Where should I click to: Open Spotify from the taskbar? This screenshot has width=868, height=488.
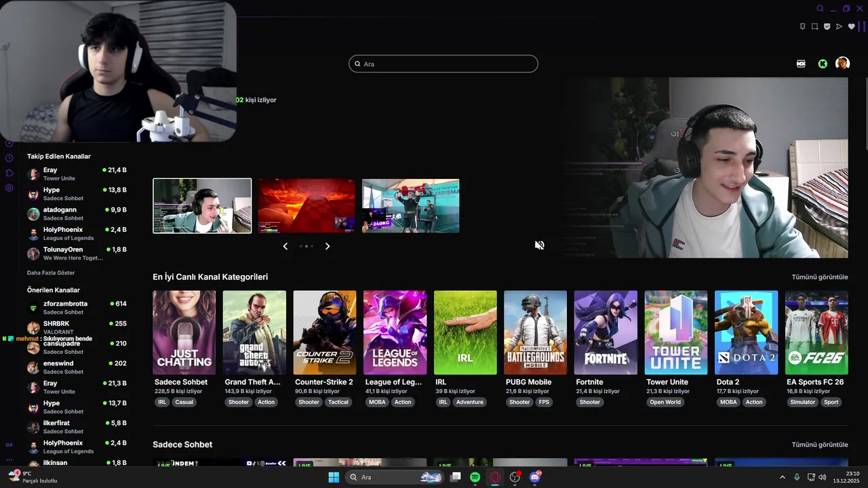pyautogui.click(x=475, y=477)
